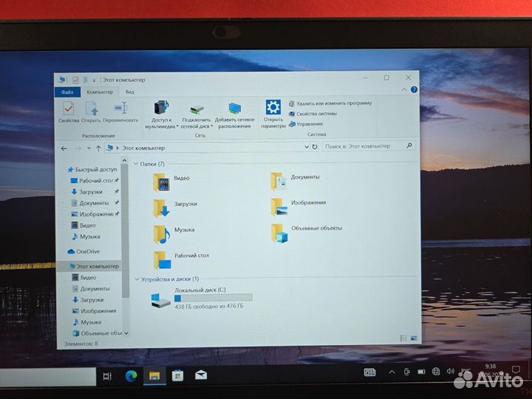The image size is (532, 399).
Task: Open Доступ к мультимедиа menu
Action: (x=162, y=115)
